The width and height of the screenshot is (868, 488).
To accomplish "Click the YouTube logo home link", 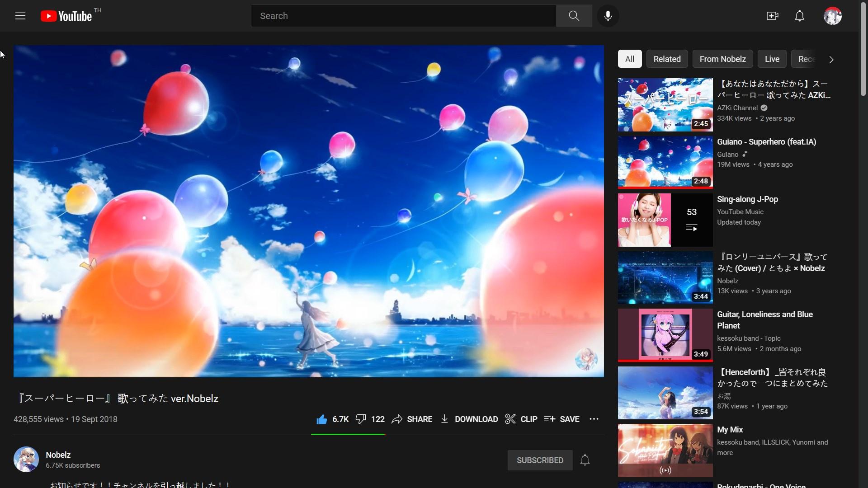I will point(66,16).
